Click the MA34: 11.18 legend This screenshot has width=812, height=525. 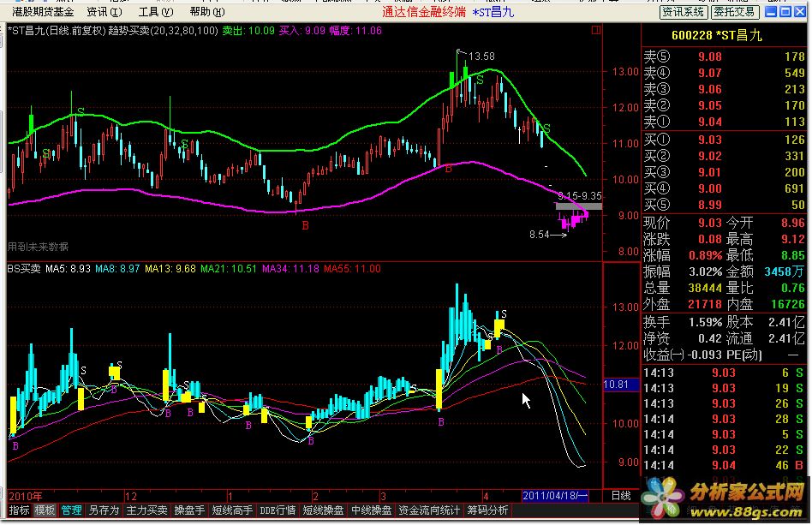(x=290, y=269)
